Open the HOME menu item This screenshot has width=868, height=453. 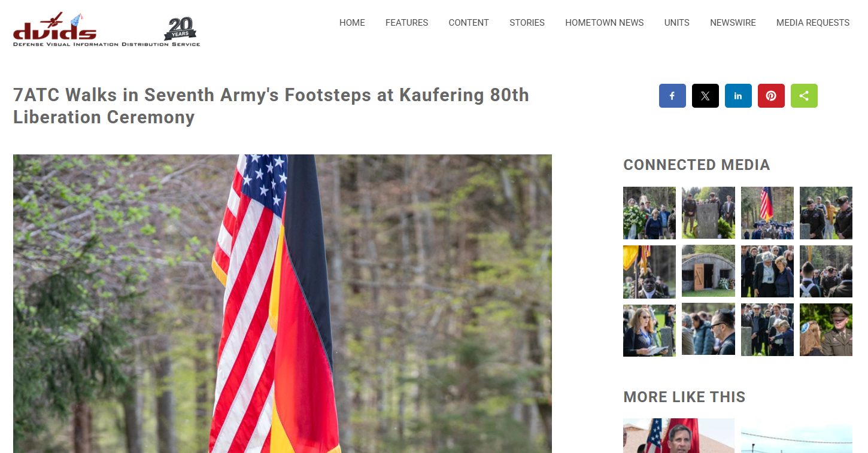tap(352, 23)
